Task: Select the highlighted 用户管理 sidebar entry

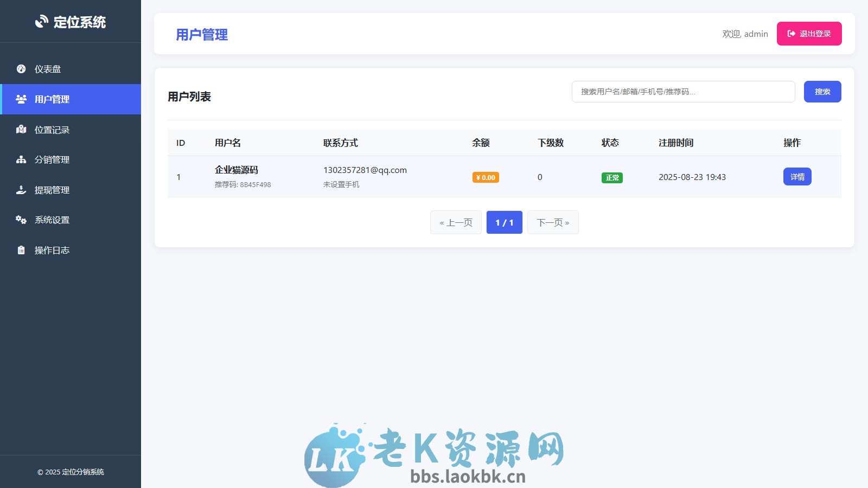Action: point(52,99)
